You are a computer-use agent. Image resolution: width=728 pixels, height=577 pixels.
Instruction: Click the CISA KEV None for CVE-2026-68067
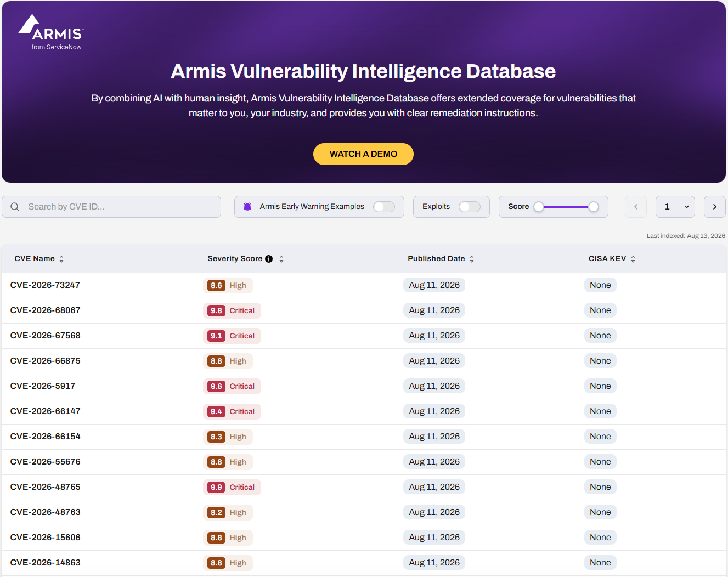pyautogui.click(x=600, y=310)
